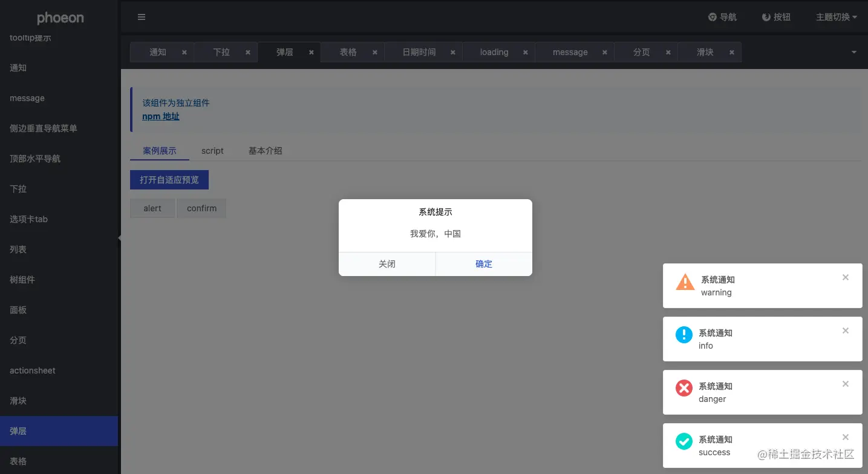Click the 打开自适应预览 button
The height and width of the screenshot is (474, 868).
point(169,180)
